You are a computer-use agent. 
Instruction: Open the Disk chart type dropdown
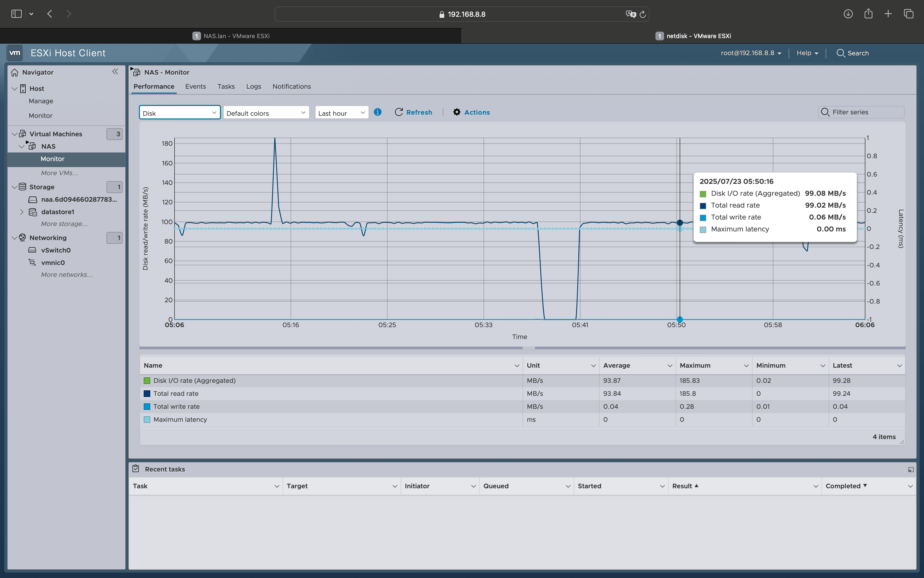coord(179,113)
